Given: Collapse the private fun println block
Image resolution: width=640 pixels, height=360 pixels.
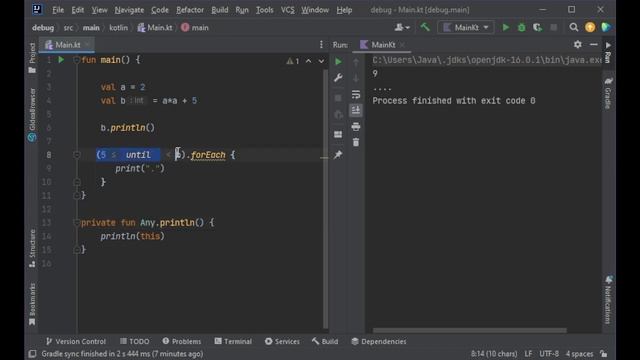Looking at the screenshot, I should [76, 222].
